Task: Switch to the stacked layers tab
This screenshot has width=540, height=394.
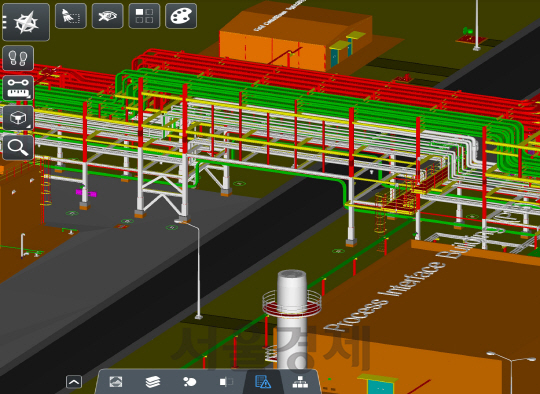Action: [x=153, y=382]
